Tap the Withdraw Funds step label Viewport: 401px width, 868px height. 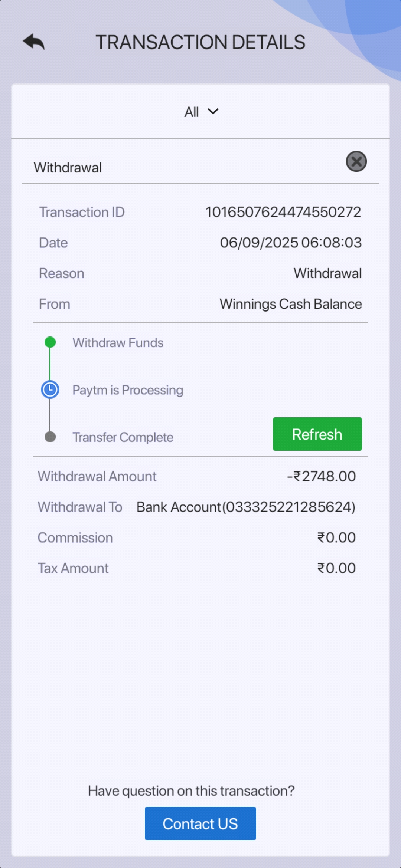point(118,343)
